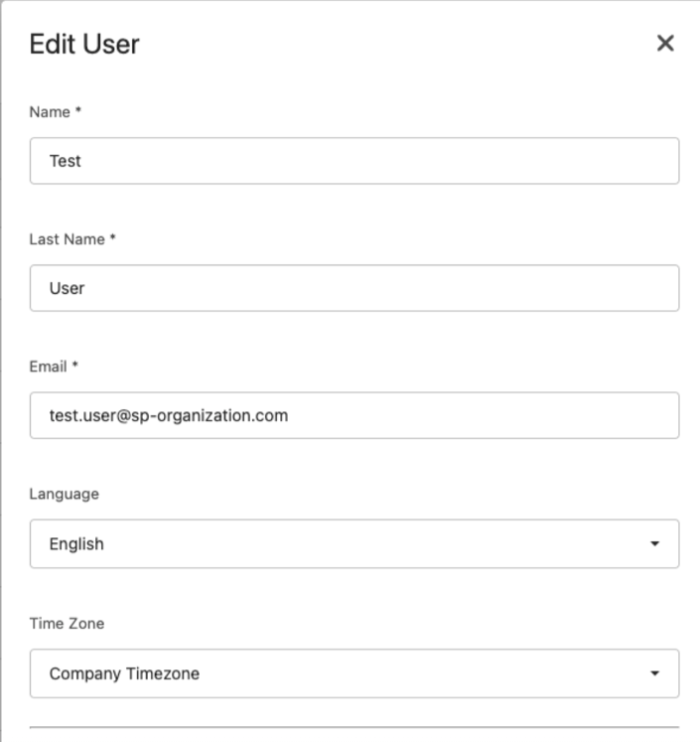Click the test.user@sp-organization.com address text

169,416
